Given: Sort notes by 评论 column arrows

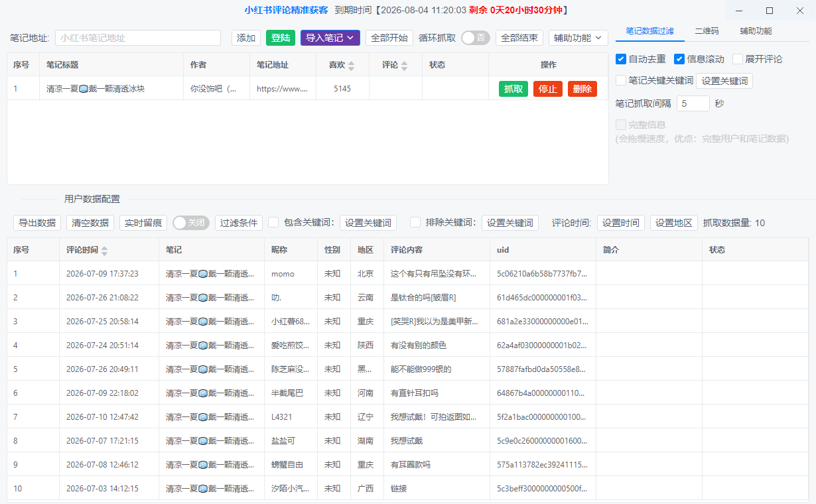Looking at the screenshot, I should [404, 65].
